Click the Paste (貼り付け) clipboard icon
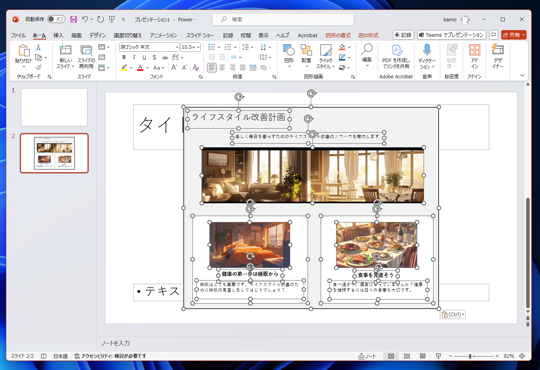 pos(23,51)
